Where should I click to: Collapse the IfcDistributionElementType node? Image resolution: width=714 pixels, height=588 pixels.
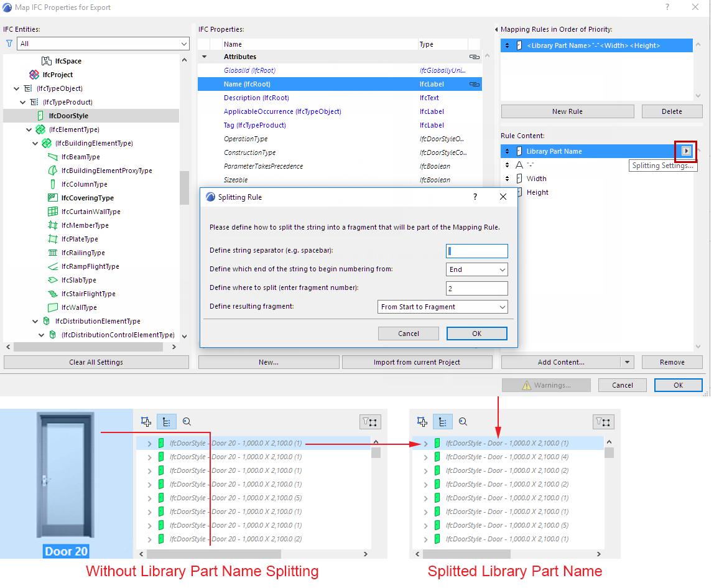pyautogui.click(x=35, y=321)
